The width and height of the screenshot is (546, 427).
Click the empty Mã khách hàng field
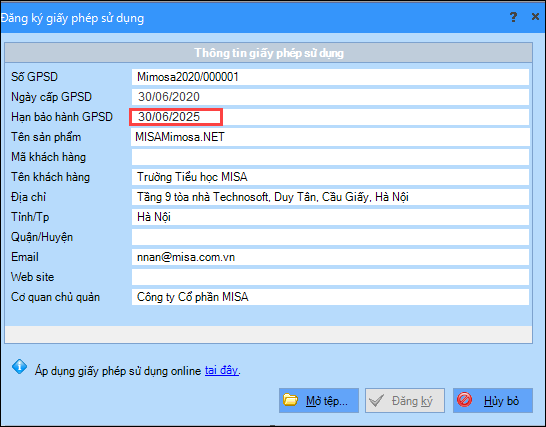click(x=330, y=157)
